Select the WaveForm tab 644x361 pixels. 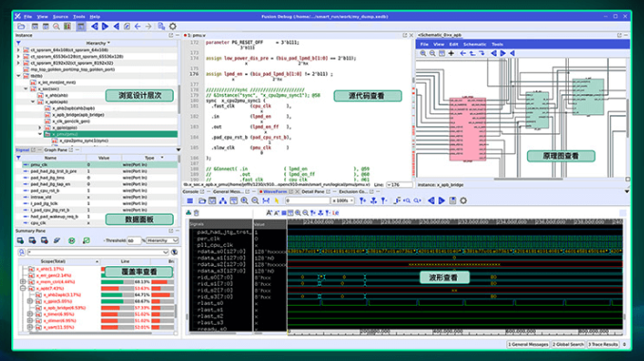point(275,192)
